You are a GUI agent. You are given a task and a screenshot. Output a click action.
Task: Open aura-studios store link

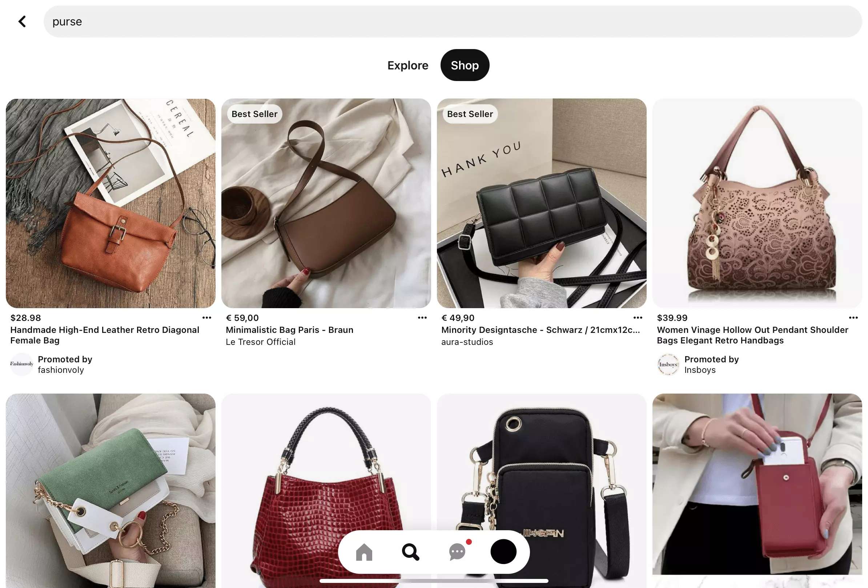click(x=467, y=342)
